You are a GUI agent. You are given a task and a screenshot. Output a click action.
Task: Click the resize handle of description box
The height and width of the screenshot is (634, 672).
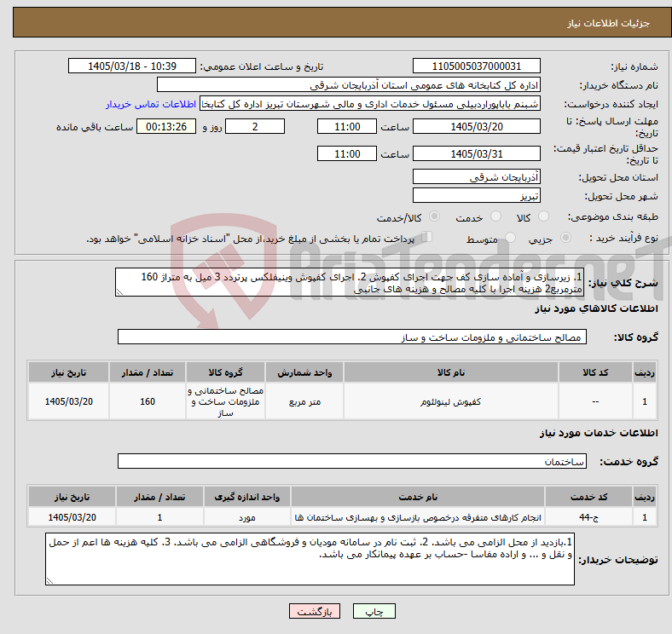(x=119, y=292)
